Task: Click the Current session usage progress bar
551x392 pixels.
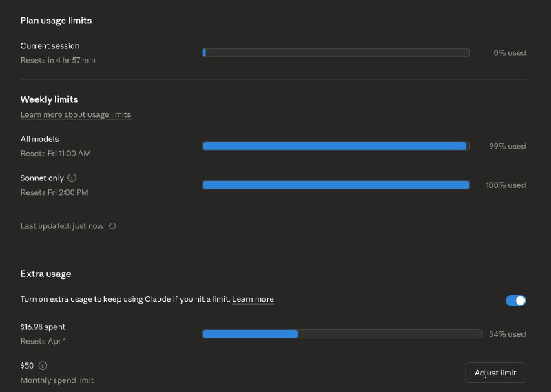Action: coord(336,52)
